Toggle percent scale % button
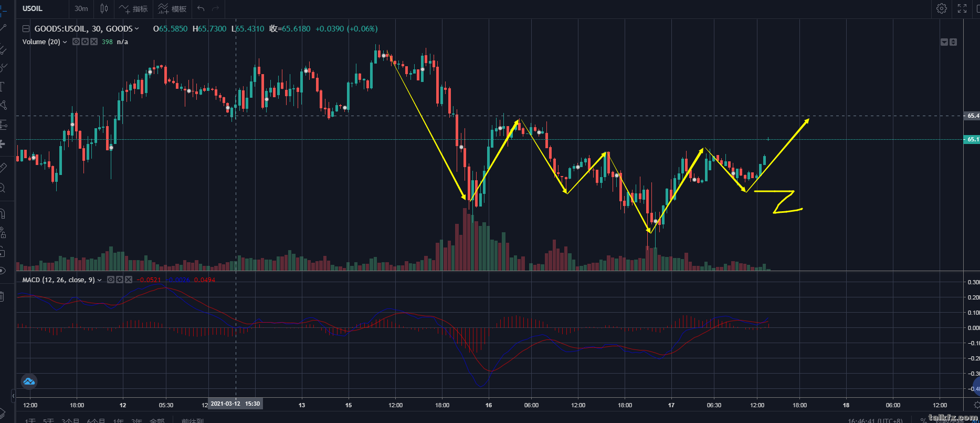This screenshot has width=980, height=423. tap(923, 420)
